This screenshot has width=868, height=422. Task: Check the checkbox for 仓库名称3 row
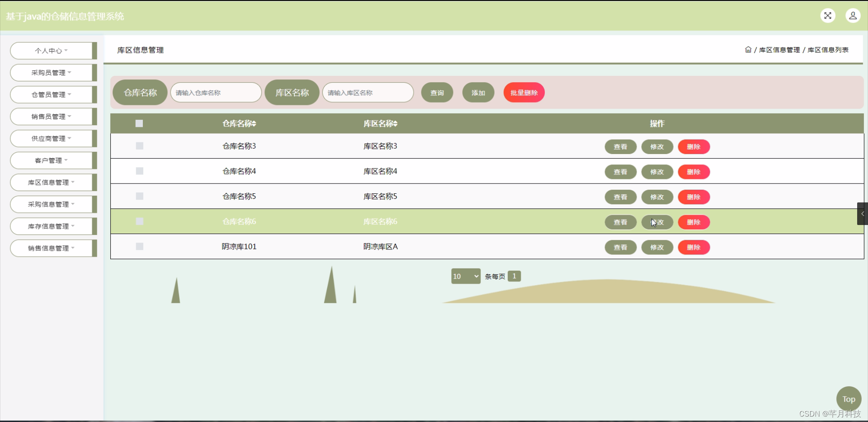139,145
